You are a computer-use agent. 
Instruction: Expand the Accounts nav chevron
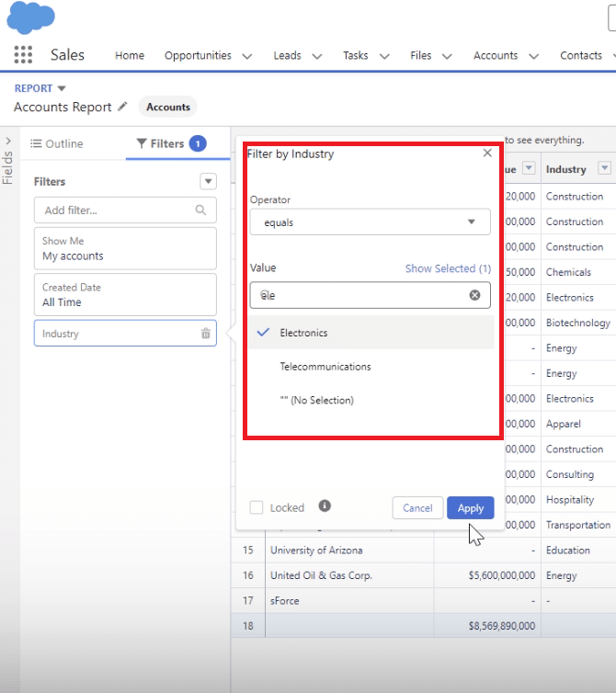(x=534, y=56)
